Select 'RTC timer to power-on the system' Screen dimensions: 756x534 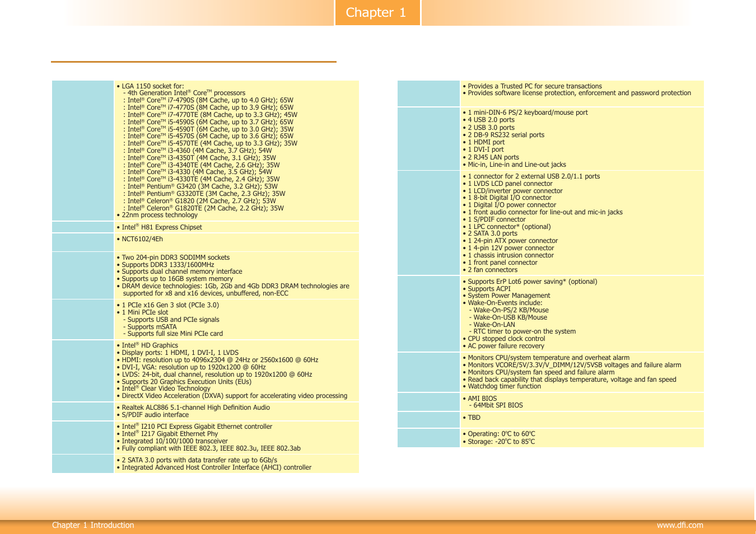tap(522, 331)
